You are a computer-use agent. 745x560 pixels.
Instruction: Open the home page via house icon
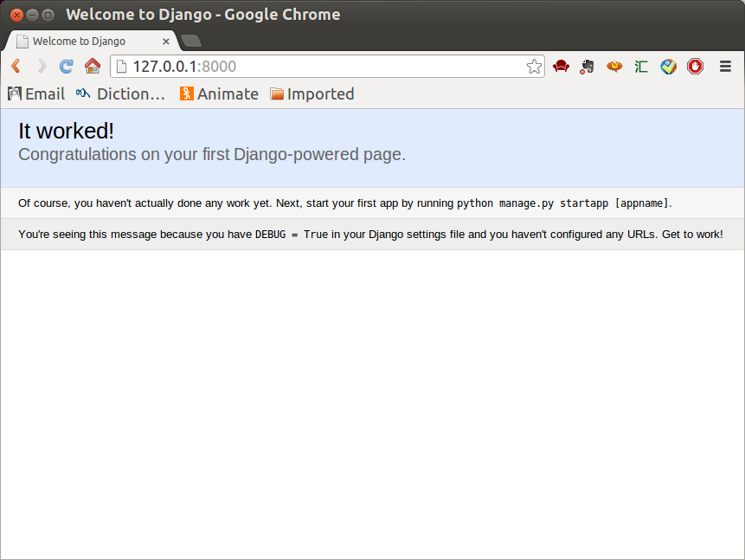click(93, 66)
